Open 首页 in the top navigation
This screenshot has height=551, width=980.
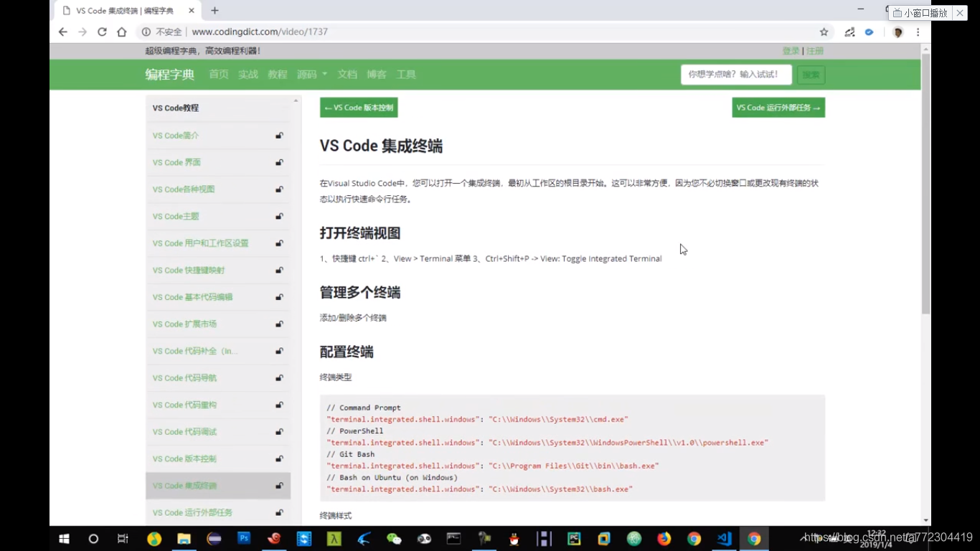pyautogui.click(x=219, y=75)
